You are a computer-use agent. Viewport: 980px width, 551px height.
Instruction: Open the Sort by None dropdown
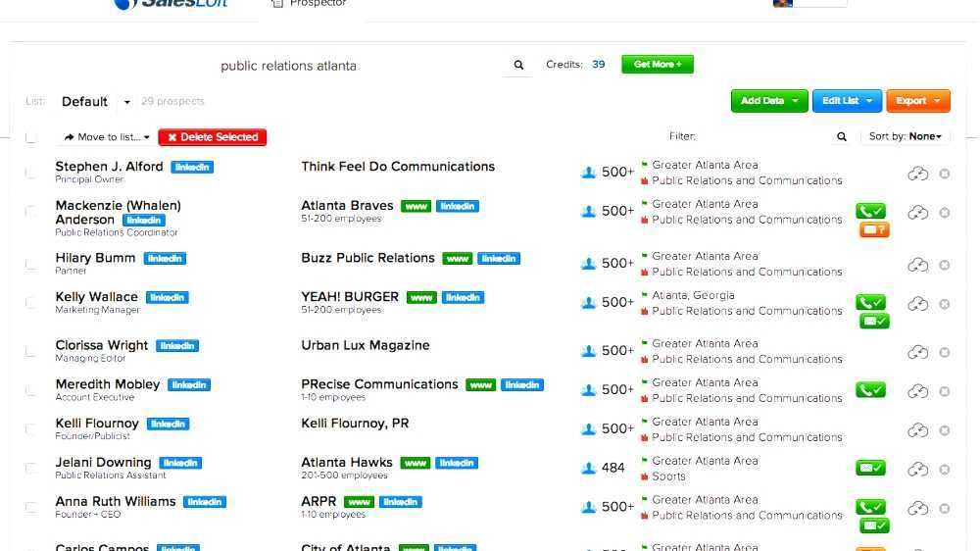pos(905,136)
